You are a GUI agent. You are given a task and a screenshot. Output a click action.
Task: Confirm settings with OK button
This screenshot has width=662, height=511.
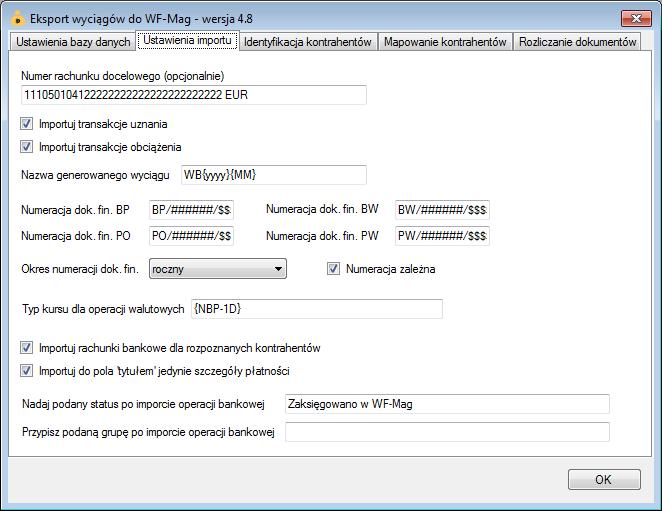pyautogui.click(x=604, y=479)
